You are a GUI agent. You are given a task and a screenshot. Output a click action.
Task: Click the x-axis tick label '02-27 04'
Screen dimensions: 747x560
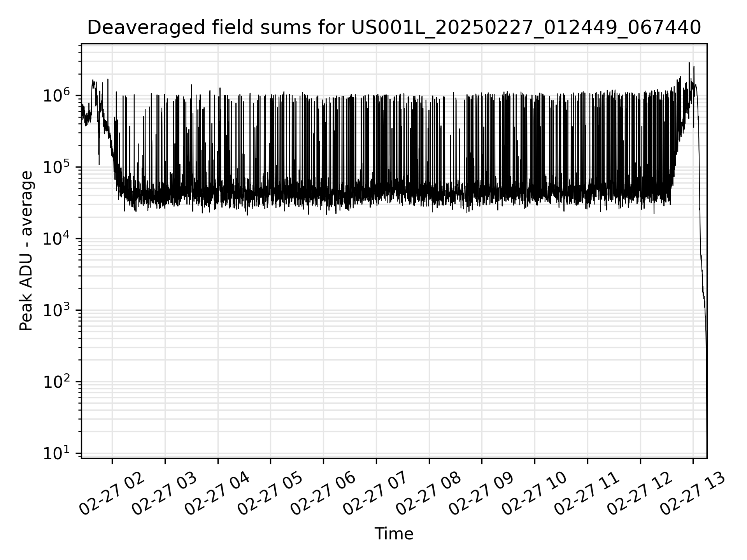tap(217, 494)
